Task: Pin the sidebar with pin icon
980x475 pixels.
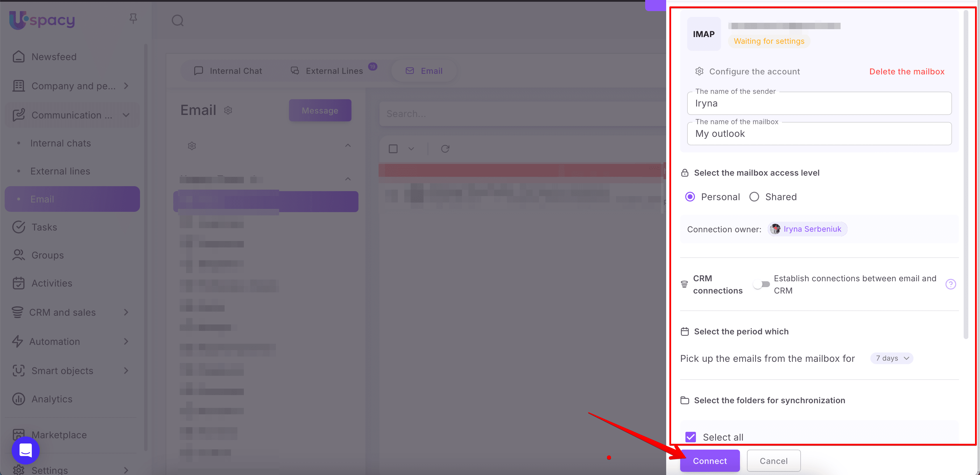Action: (133, 18)
